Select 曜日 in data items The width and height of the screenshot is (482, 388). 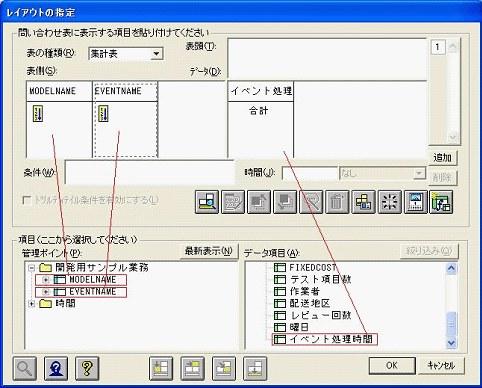tap(299, 327)
